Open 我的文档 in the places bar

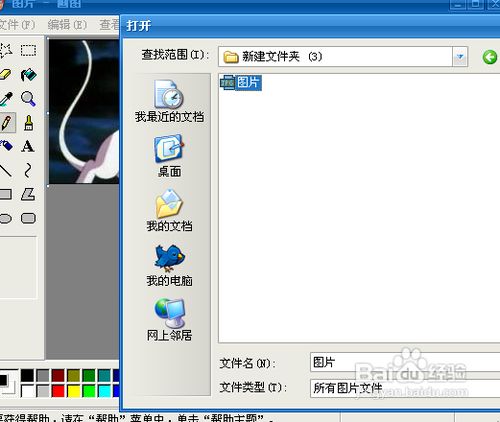169,210
